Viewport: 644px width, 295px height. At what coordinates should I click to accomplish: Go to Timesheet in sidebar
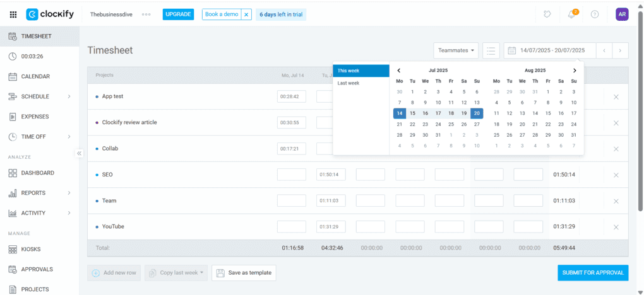39,36
